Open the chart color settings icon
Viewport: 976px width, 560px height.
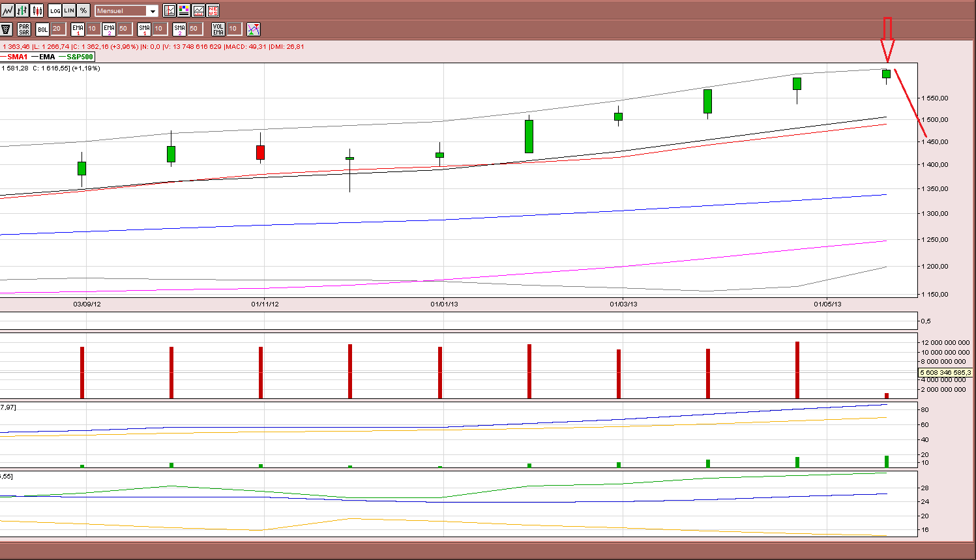click(184, 10)
